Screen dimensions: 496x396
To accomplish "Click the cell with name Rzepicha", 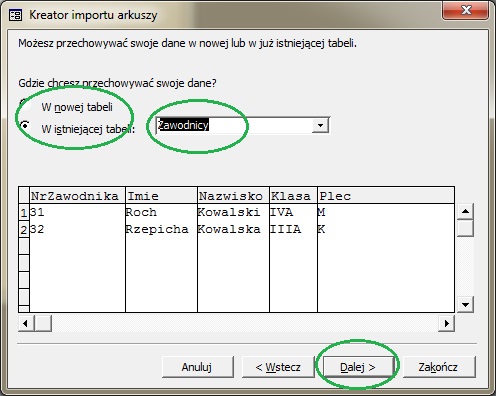I will [x=161, y=229].
